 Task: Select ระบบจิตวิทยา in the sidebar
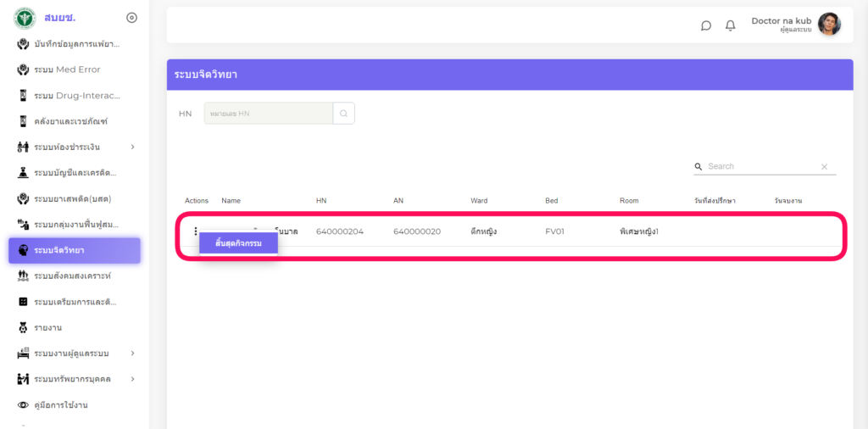coord(75,250)
